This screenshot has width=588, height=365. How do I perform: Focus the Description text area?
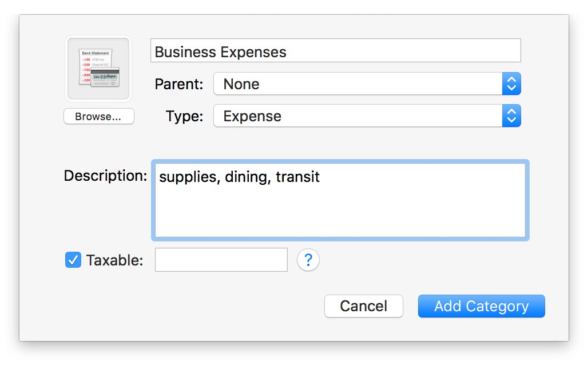340,209
